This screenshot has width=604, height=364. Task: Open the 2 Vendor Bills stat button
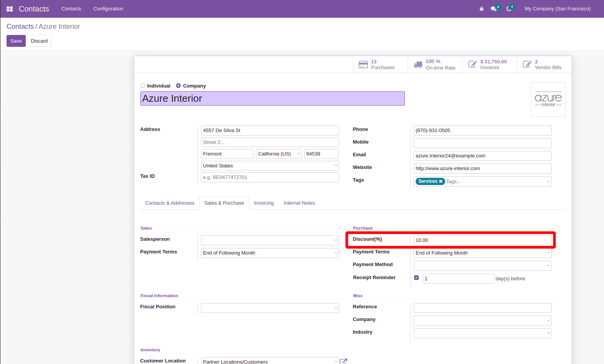544,65
